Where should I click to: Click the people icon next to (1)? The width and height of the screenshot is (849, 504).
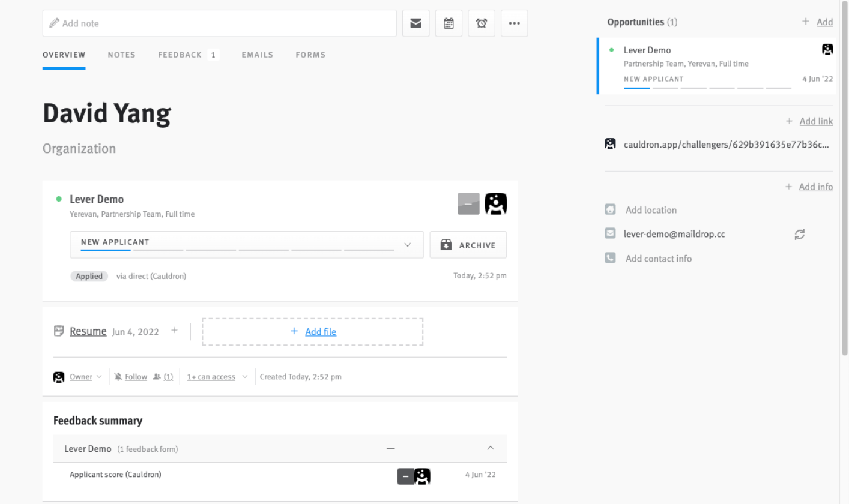tap(156, 376)
